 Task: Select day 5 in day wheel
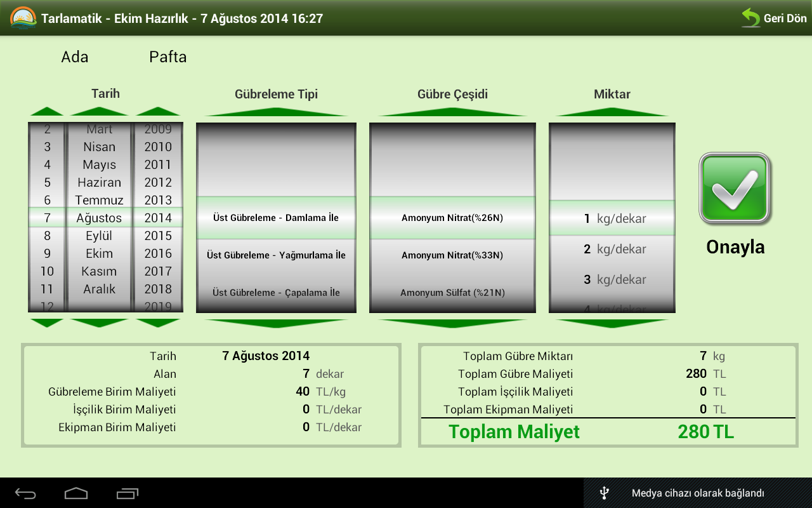tap(47, 182)
